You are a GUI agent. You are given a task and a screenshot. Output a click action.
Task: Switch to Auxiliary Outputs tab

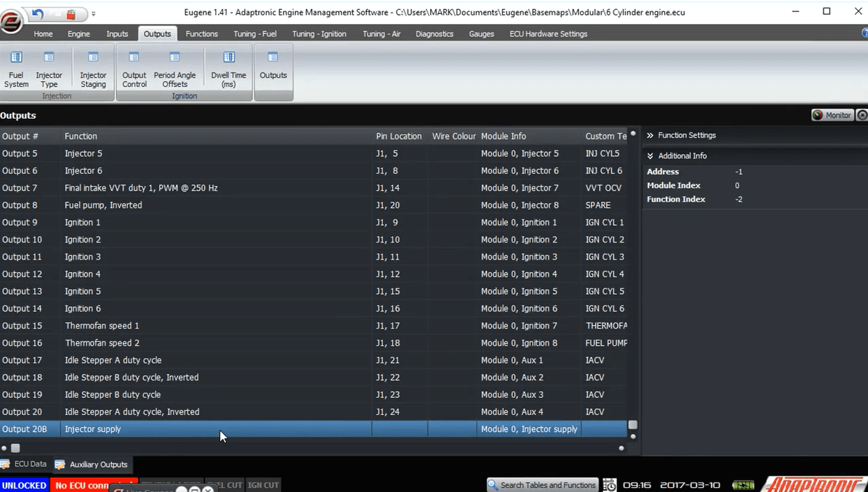pos(91,464)
